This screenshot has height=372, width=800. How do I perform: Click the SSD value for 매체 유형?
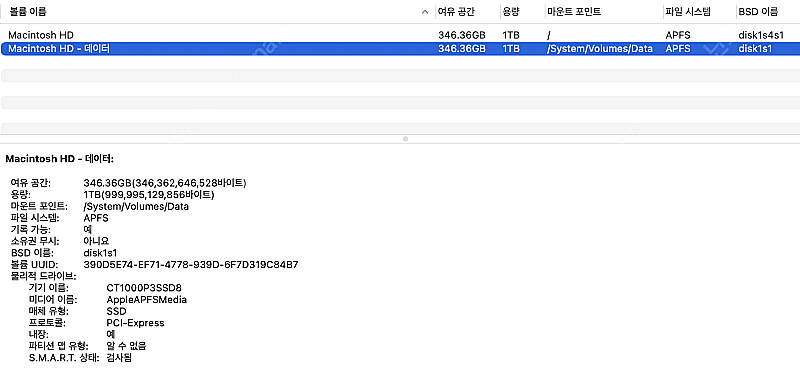(x=116, y=311)
